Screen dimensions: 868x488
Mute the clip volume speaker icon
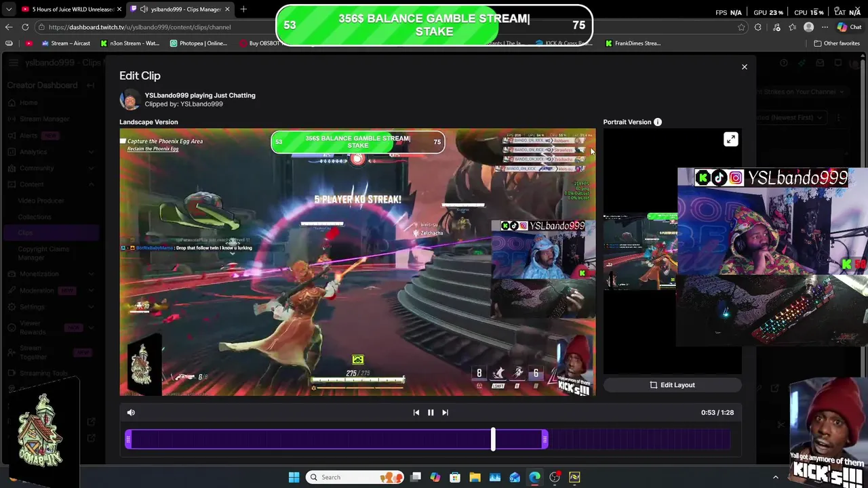(131, 412)
